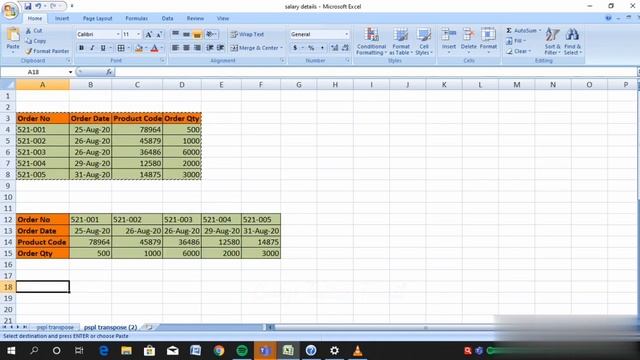Viewport: 640px width, 360px height.
Task: Click the Name Box
Action: pos(33,72)
